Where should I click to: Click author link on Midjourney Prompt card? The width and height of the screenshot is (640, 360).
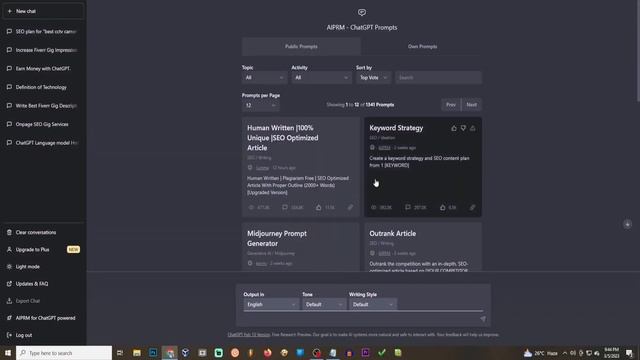261,264
